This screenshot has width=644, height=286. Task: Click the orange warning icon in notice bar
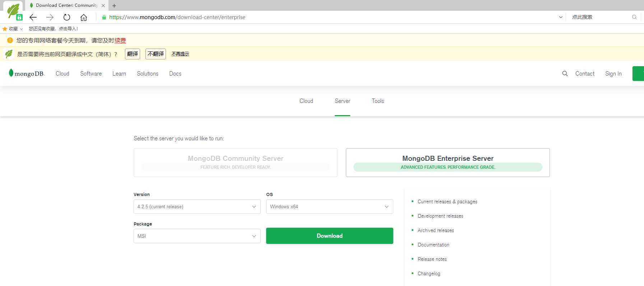pos(10,40)
